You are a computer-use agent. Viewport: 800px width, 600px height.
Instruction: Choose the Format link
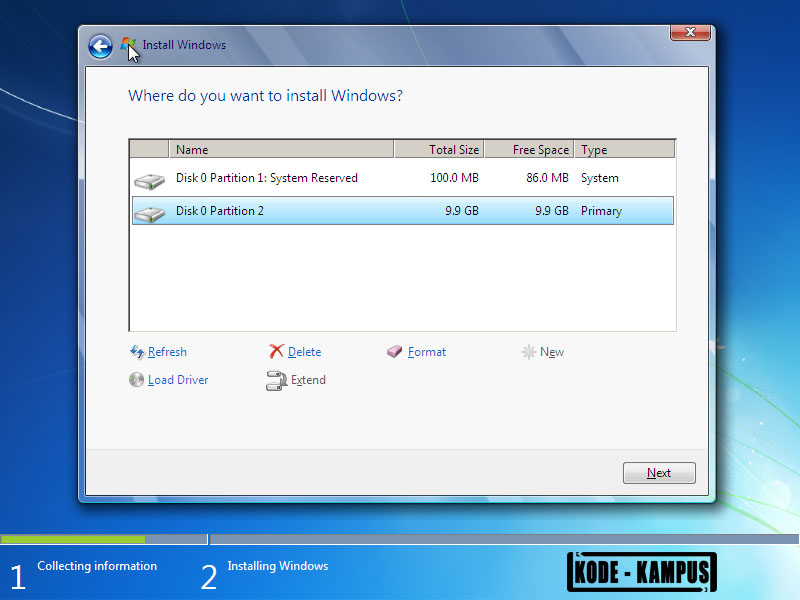click(427, 352)
